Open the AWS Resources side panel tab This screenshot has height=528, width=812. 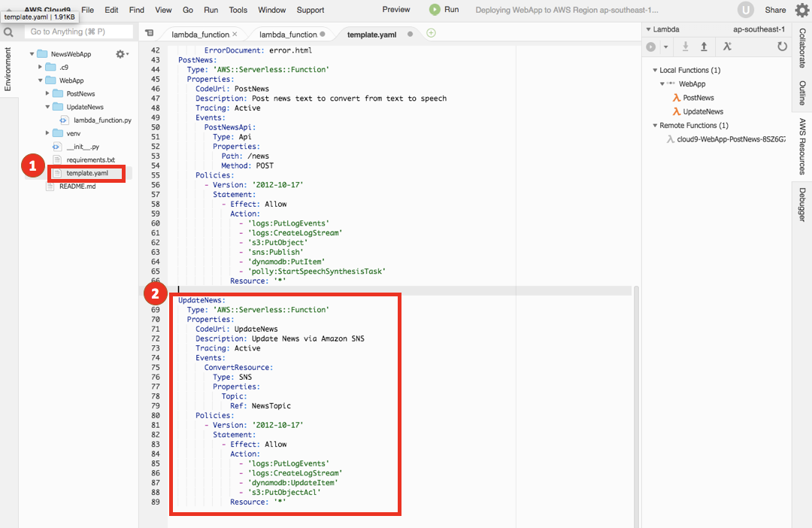click(802, 147)
